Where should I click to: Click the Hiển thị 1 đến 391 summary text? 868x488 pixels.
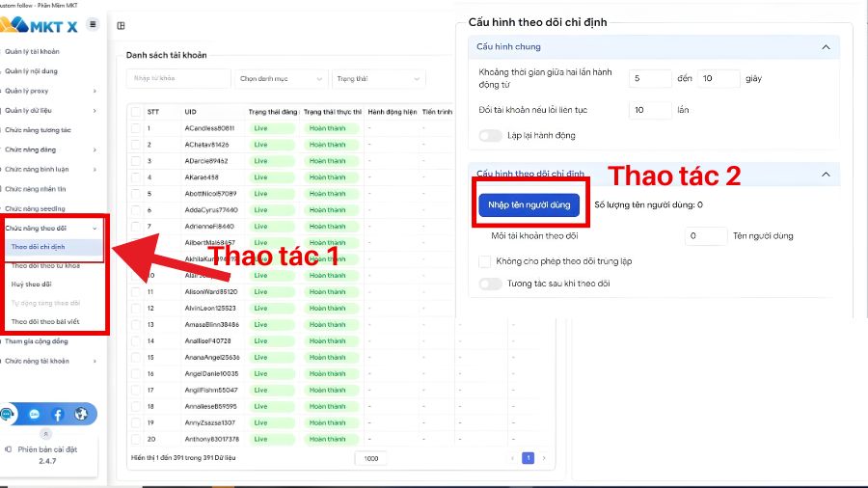pos(183,458)
